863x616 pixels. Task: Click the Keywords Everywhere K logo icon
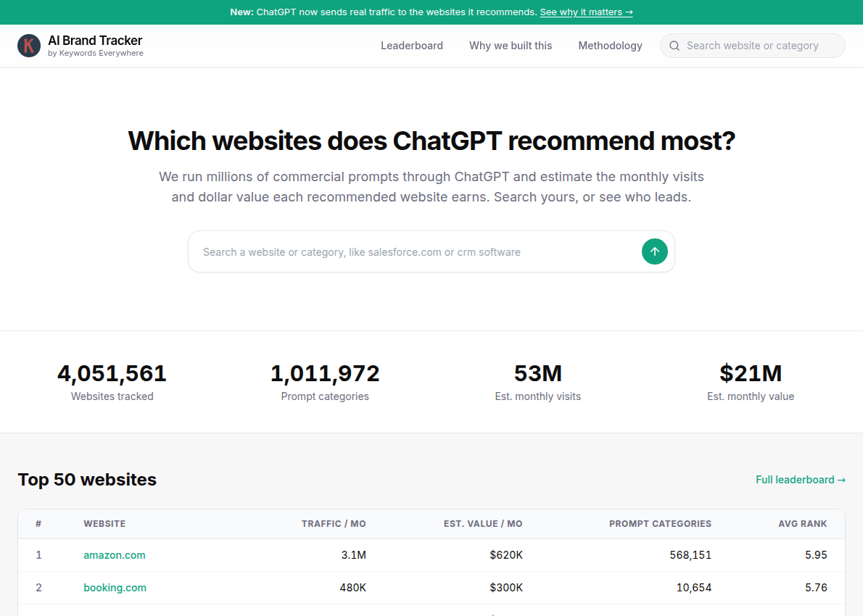tap(28, 46)
